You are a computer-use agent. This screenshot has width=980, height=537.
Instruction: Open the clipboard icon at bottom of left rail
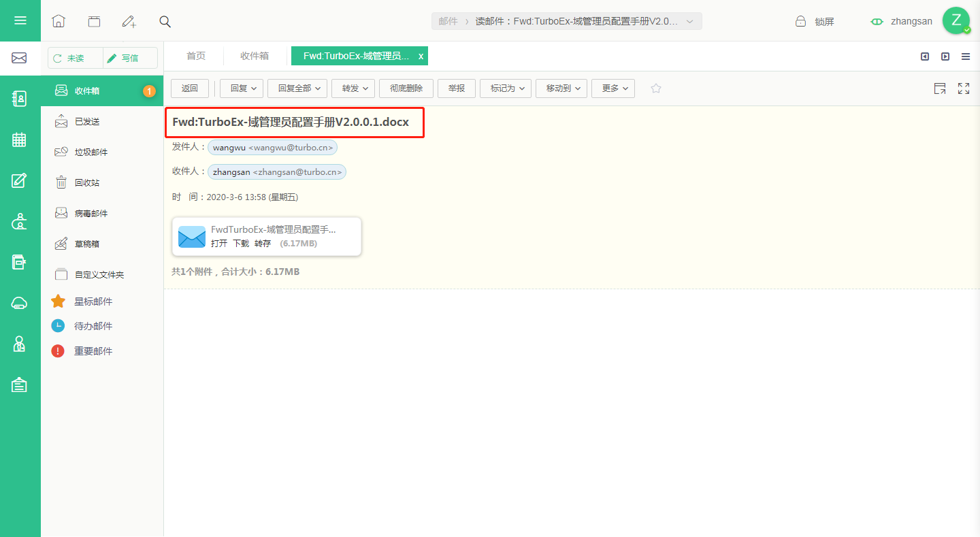(20, 385)
